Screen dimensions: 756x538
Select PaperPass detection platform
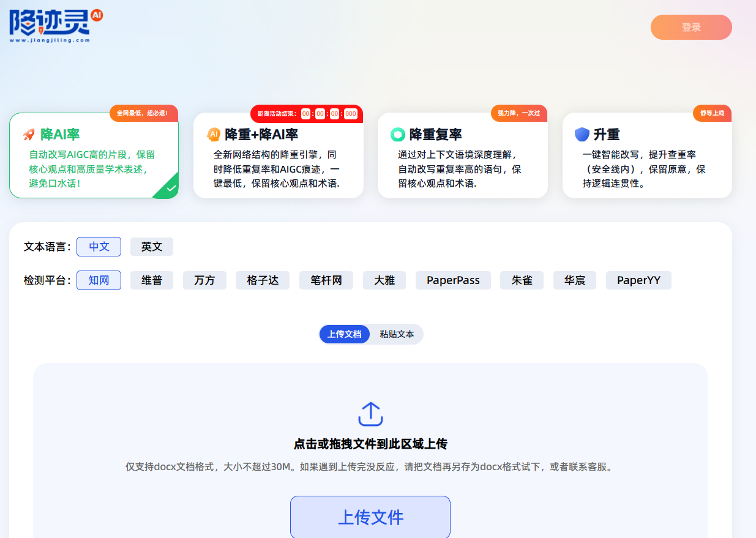453,280
